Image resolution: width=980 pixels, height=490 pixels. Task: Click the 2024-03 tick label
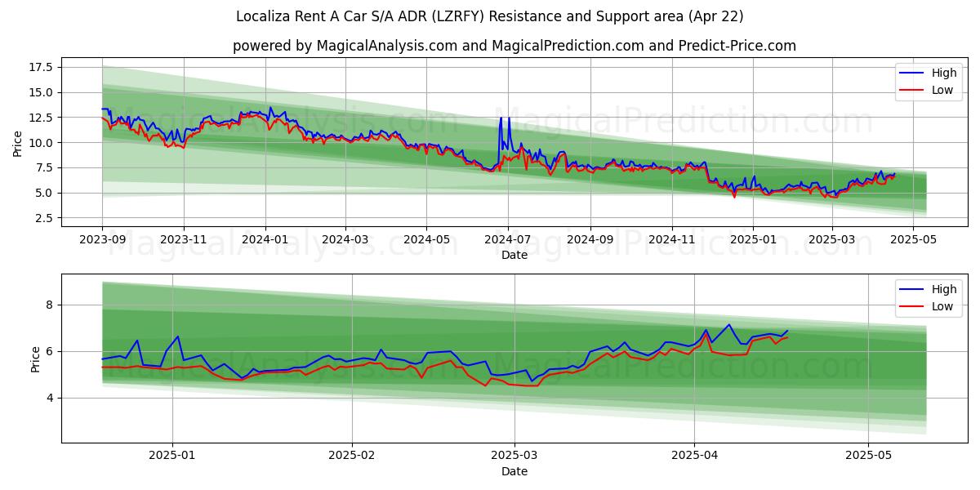[345, 240]
